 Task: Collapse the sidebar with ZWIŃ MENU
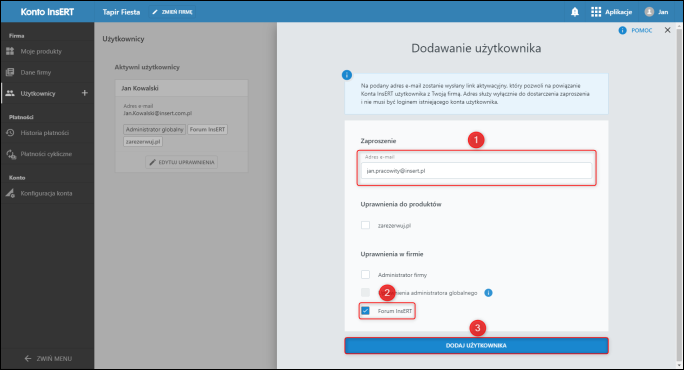coord(48,358)
